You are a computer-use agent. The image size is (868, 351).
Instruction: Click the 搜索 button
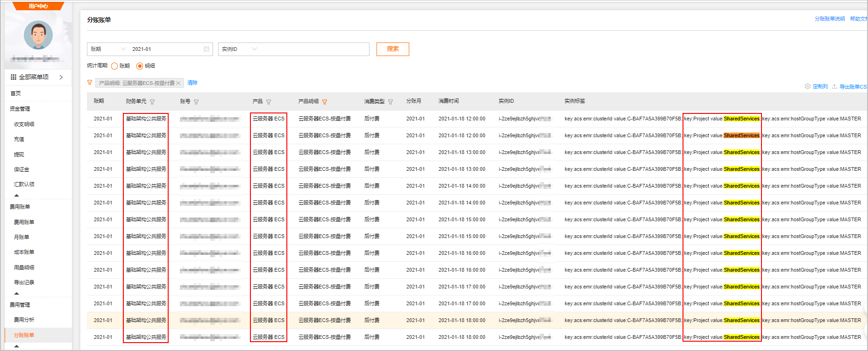click(393, 49)
